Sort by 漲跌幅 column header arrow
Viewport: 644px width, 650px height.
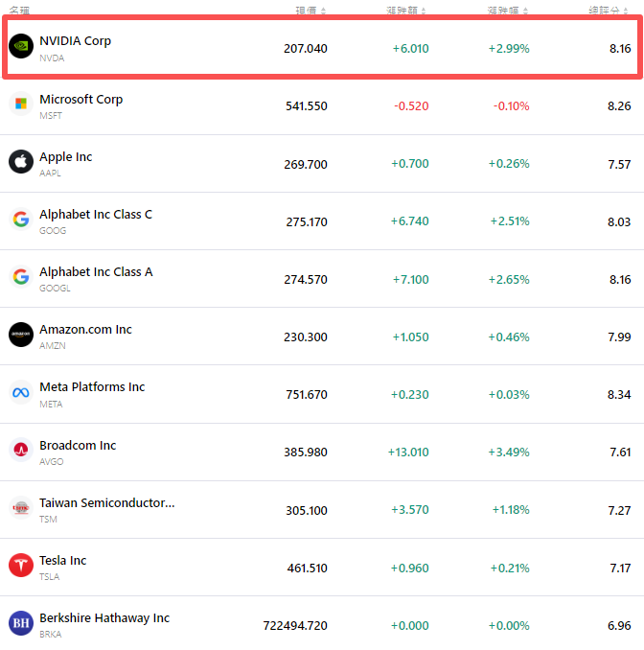coord(524,12)
